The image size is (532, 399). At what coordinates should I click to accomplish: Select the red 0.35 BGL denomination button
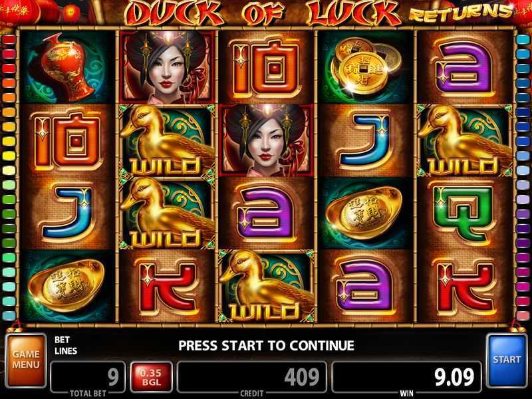tap(151, 377)
